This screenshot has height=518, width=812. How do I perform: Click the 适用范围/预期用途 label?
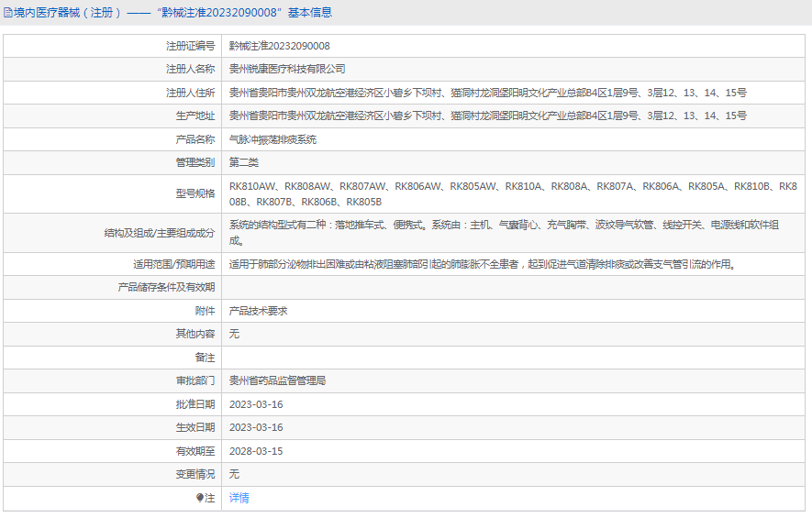point(174,264)
